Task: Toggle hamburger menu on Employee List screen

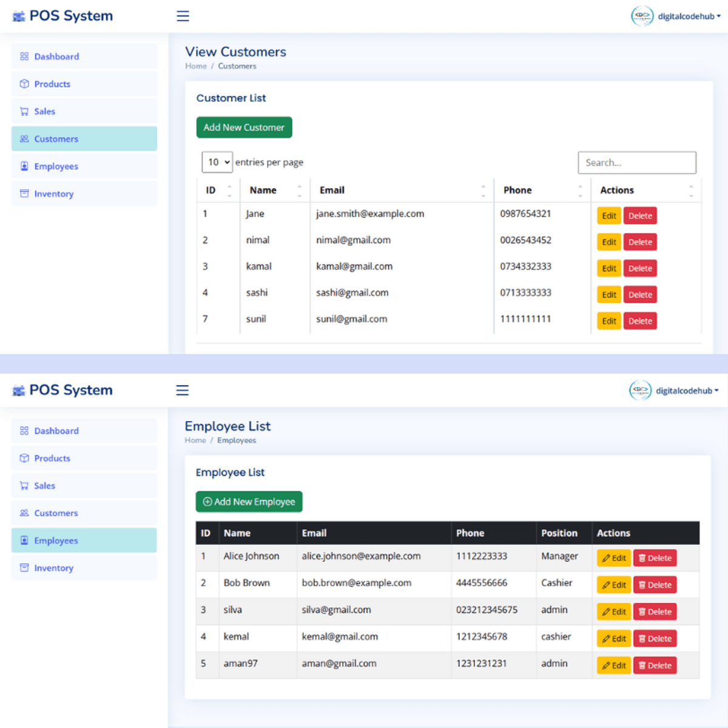Action: coord(182,391)
